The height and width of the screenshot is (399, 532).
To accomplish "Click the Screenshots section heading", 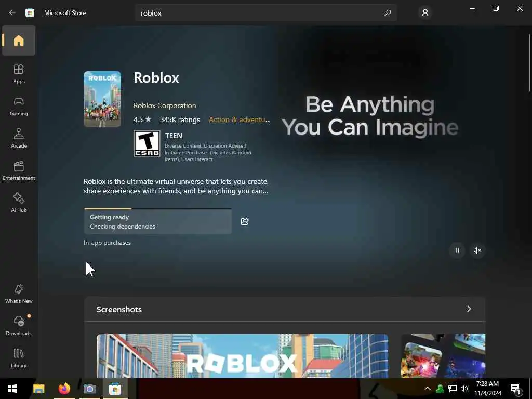I will (119, 310).
